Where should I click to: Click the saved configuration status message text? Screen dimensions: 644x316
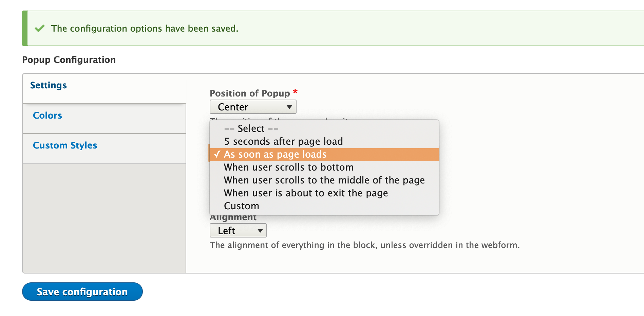coord(145,29)
